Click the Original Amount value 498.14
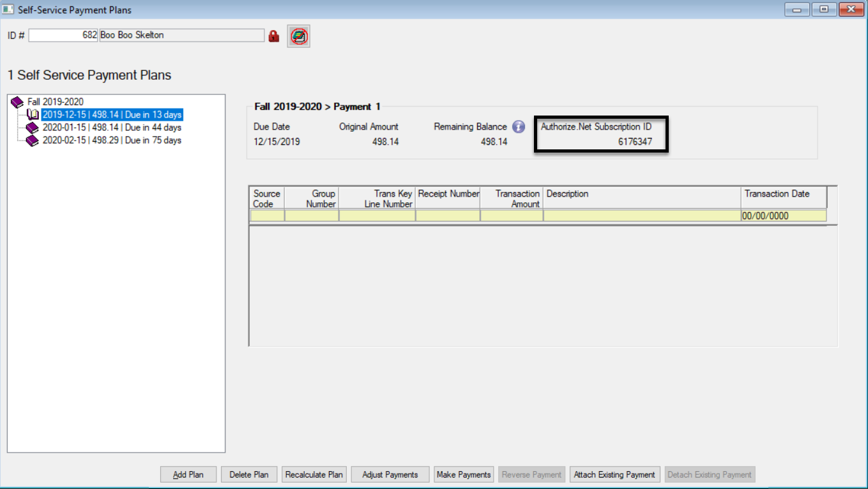The height and width of the screenshot is (489, 868). (x=385, y=142)
